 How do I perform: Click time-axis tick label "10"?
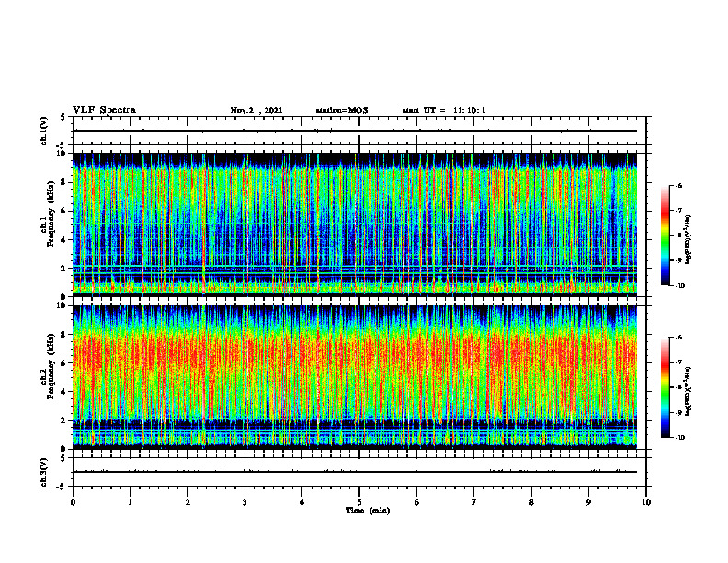pos(646,502)
